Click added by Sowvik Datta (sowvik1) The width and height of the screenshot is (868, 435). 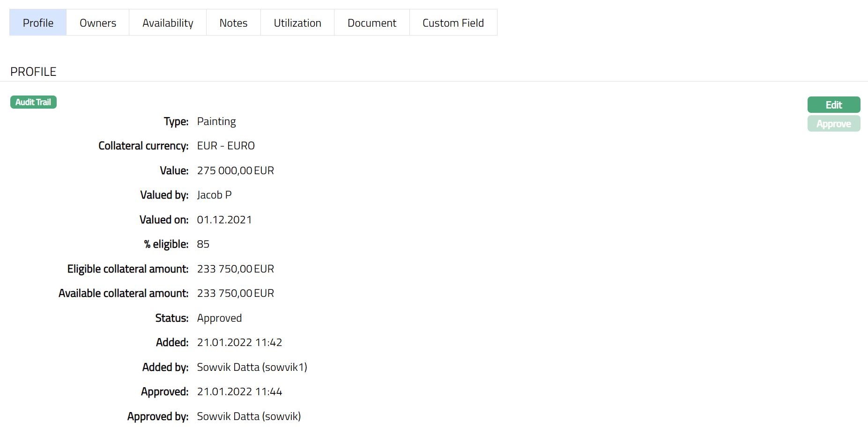[252, 367]
